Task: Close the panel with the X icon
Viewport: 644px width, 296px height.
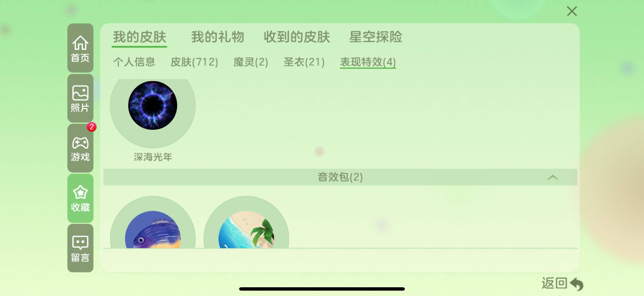Action: click(x=572, y=11)
